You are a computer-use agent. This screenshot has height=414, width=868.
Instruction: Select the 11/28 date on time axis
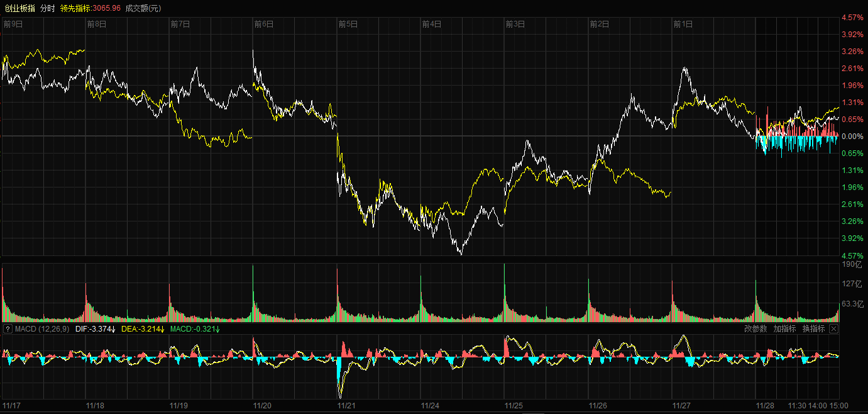(765, 406)
